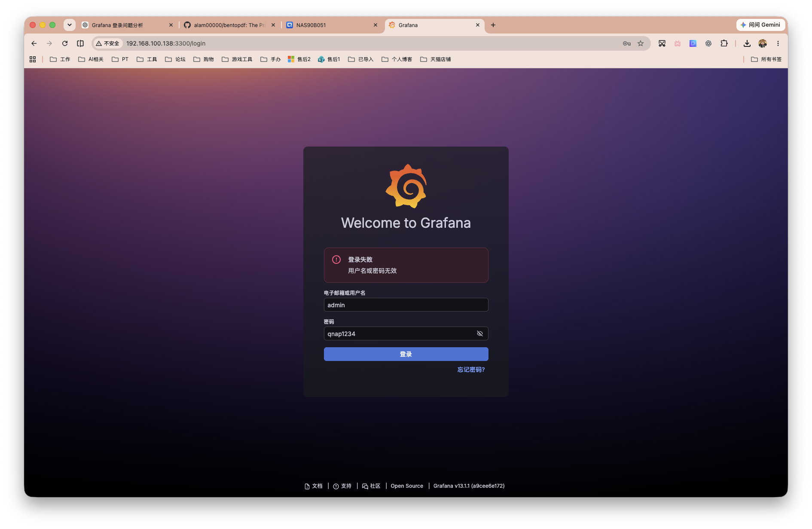Viewport: 812px width, 529px height.
Task: Click the tab search dropdown chevron
Action: pyautogui.click(x=70, y=25)
